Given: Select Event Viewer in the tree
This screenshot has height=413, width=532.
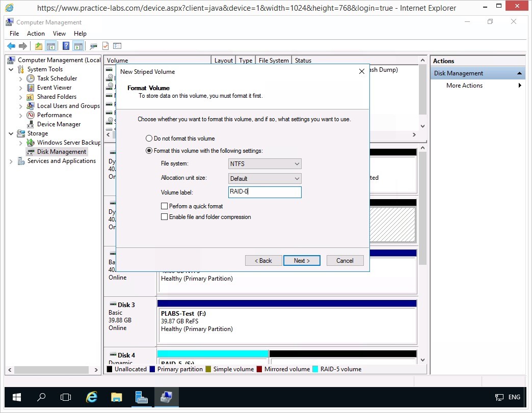Looking at the screenshot, I should 54,88.
